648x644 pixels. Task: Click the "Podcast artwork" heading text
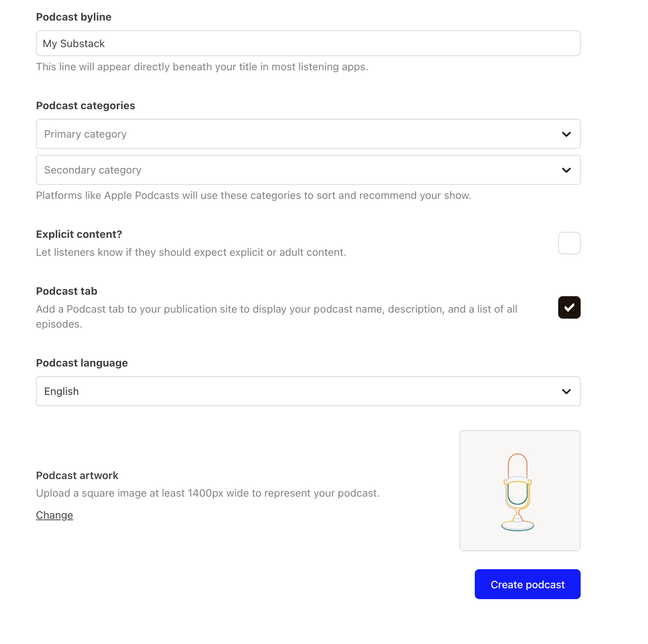click(x=77, y=475)
